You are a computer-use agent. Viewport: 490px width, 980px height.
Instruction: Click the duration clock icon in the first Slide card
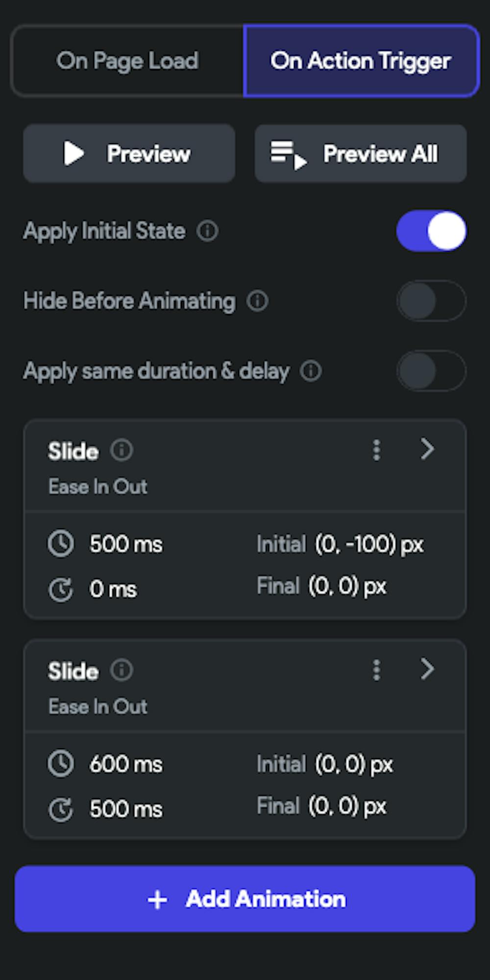[x=61, y=543]
